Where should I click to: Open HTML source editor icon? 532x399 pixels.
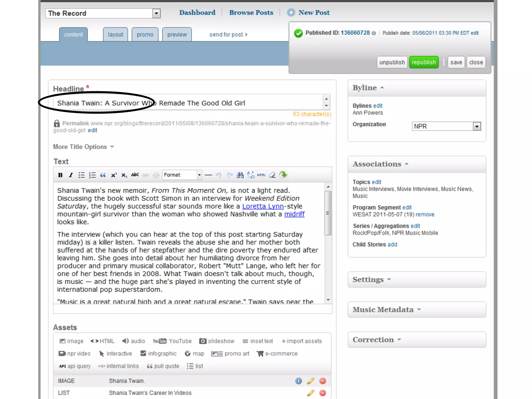(x=261, y=175)
